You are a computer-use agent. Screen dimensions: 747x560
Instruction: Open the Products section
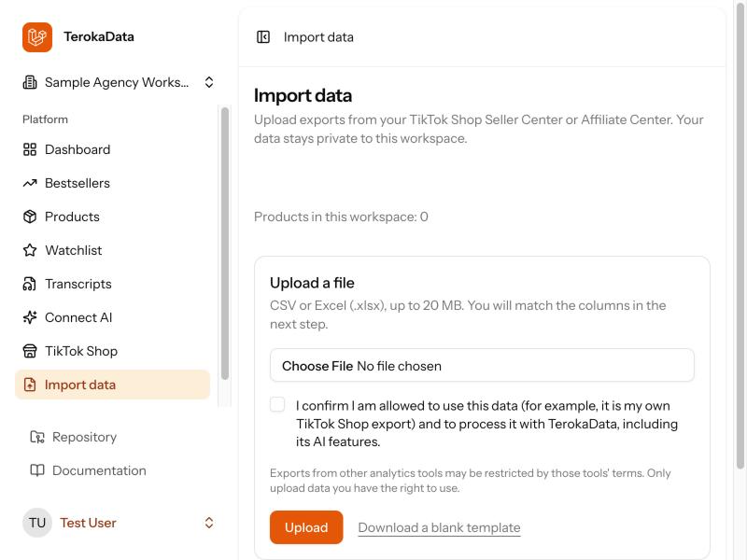click(112, 217)
